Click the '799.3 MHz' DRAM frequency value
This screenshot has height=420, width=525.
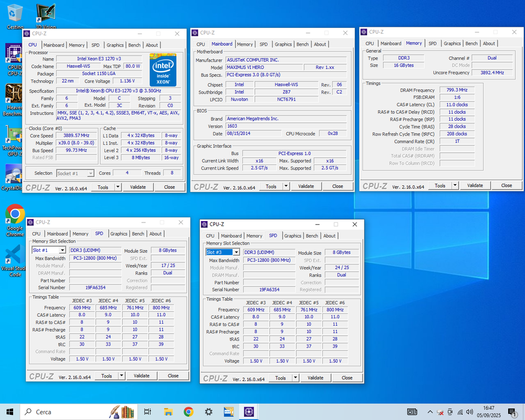coord(457,90)
